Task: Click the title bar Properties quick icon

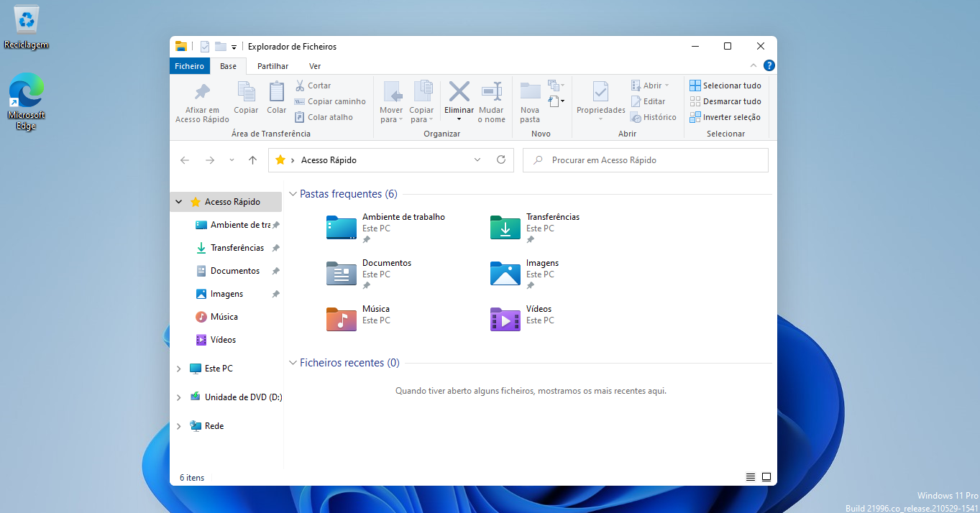Action: click(205, 47)
